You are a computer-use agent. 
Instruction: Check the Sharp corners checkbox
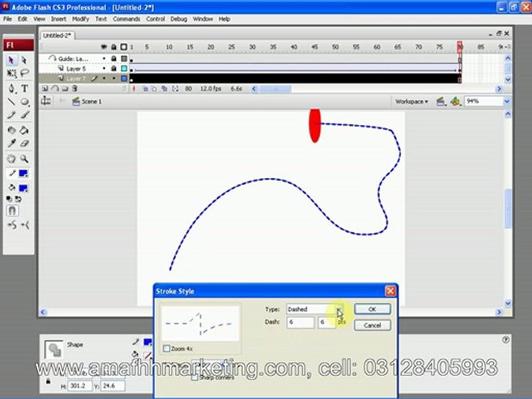point(195,377)
